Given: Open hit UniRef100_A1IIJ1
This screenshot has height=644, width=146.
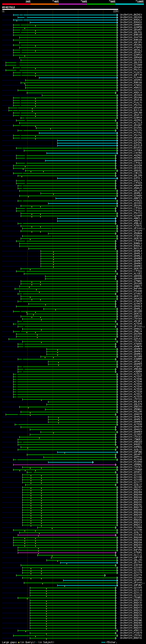Looking at the screenshot, I should click(x=131, y=555).
